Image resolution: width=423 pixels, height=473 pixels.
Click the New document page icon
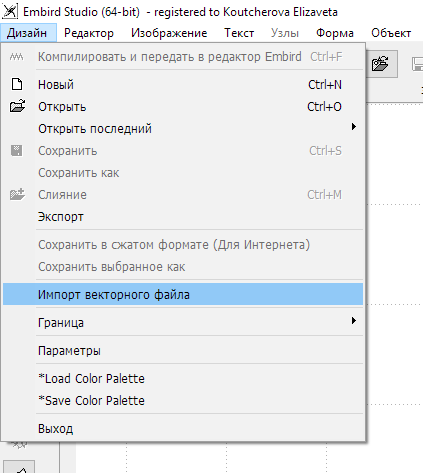tap(17, 84)
